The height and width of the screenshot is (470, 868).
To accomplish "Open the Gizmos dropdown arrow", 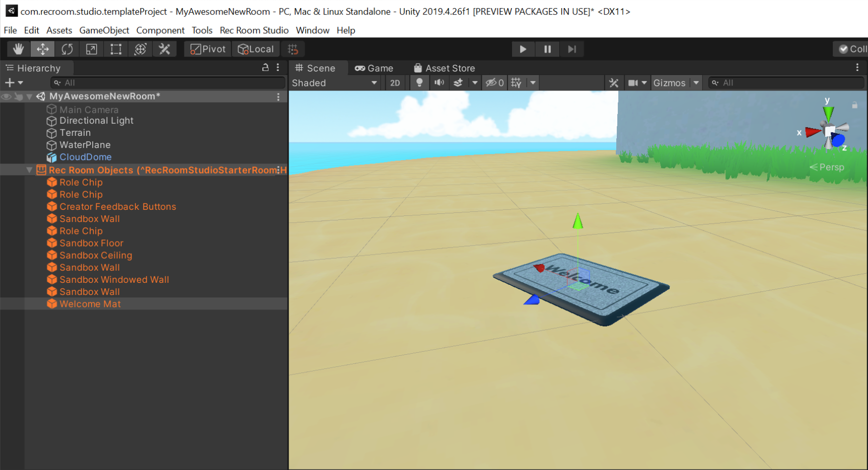I will click(x=696, y=83).
